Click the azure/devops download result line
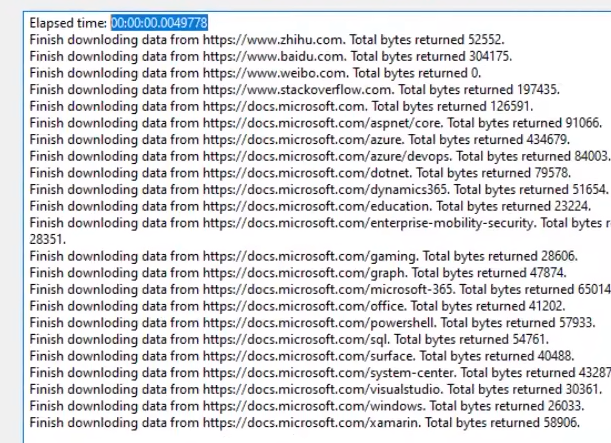The image size is (611, 443). click(x=320, y=156)
